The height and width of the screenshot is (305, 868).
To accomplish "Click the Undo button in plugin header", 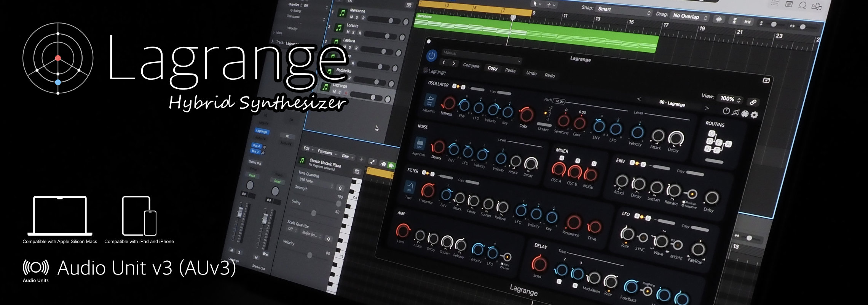I will (x=531, y=73).
